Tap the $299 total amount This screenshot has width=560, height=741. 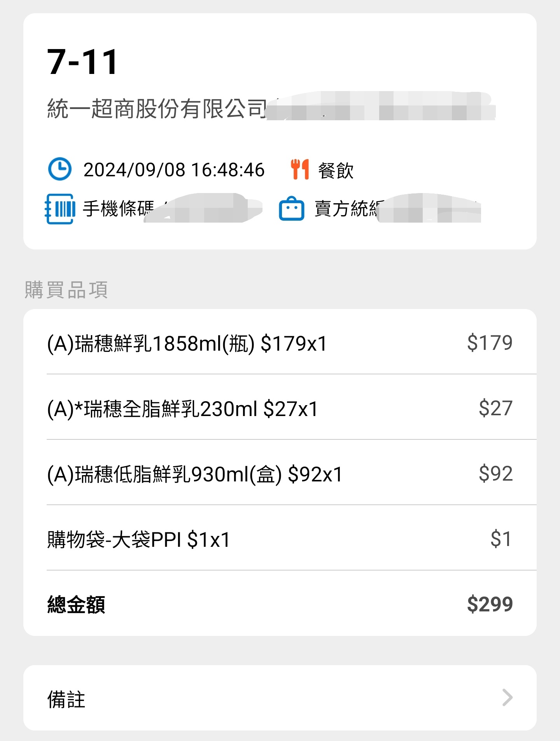click(x=490, y=604)
